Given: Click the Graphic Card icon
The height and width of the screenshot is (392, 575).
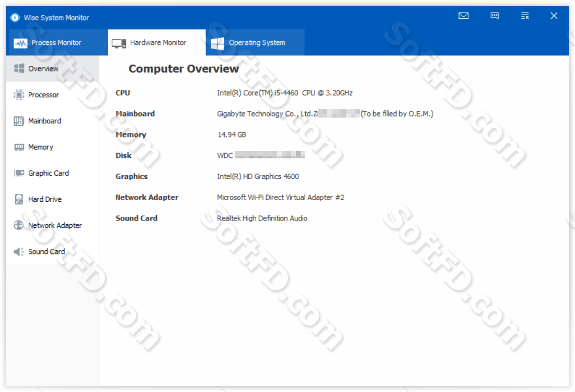Looking at the screenshot, I should [19, 173].
